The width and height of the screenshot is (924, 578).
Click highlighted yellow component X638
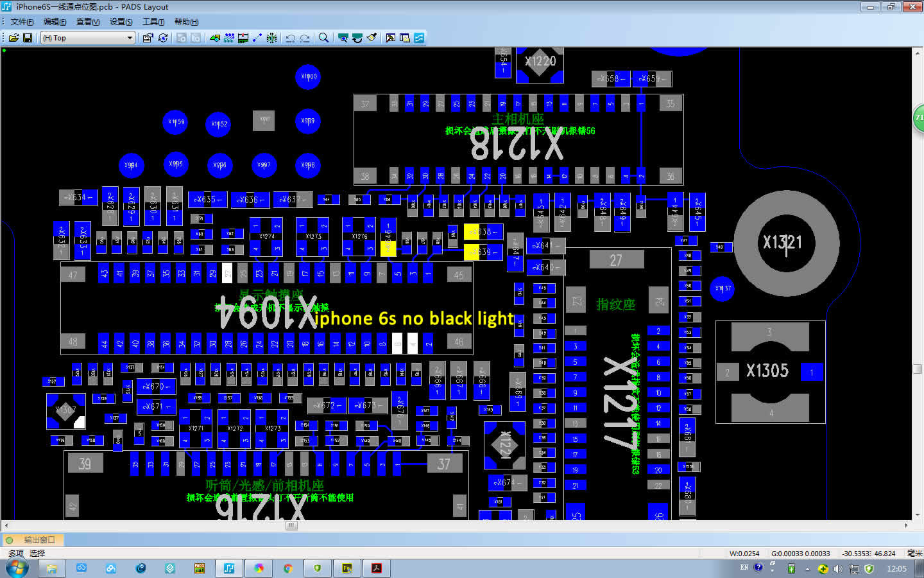[x=483, y=232]
